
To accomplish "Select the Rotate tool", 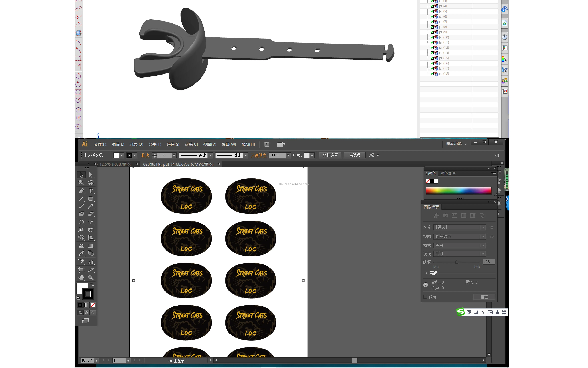I will click(x=81, y=222).
